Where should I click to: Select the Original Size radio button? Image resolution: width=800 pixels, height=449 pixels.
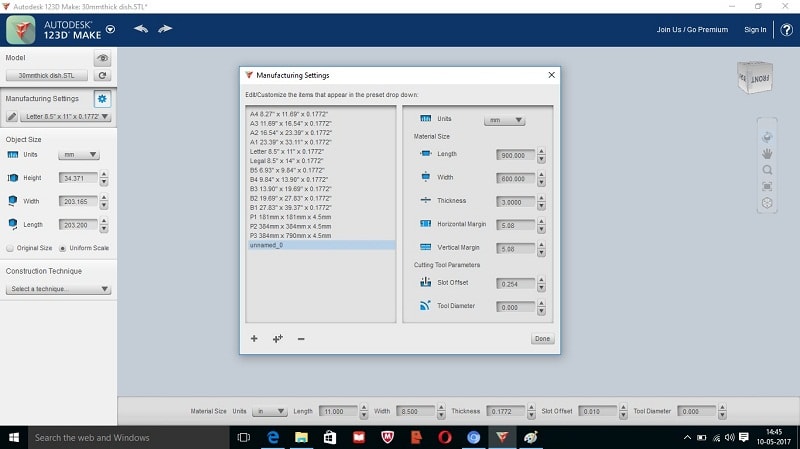[x=10, y=248]
